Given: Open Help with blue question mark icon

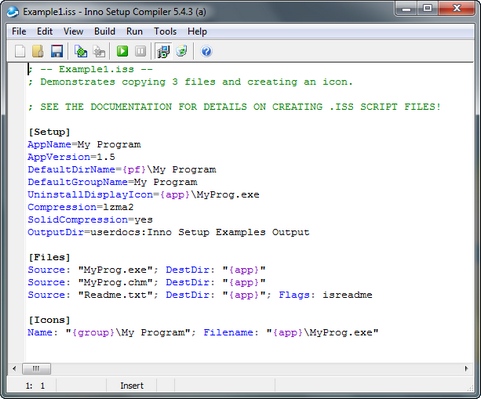Looking at the screenshot, I should pos(206,51).
